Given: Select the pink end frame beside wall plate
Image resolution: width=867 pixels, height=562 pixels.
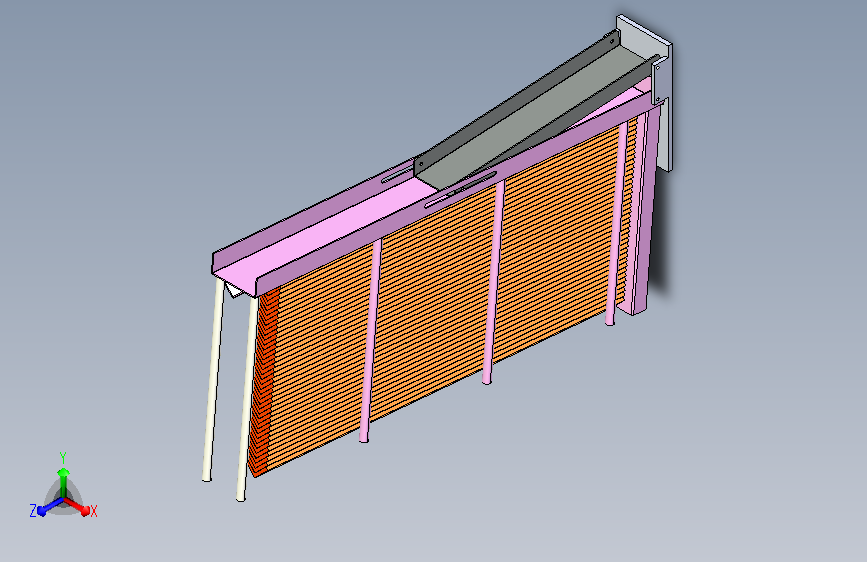Looking at the screenshot, I should pyautogui.click(x=645, y=210).
